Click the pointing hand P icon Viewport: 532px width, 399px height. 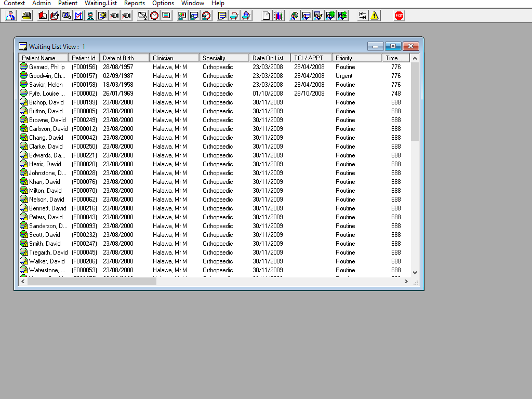coord(127,16)
